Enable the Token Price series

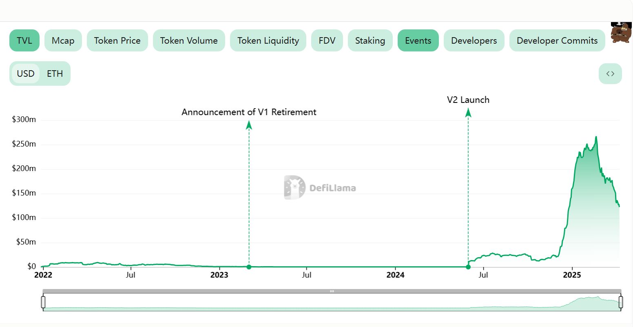click(117, 40)
